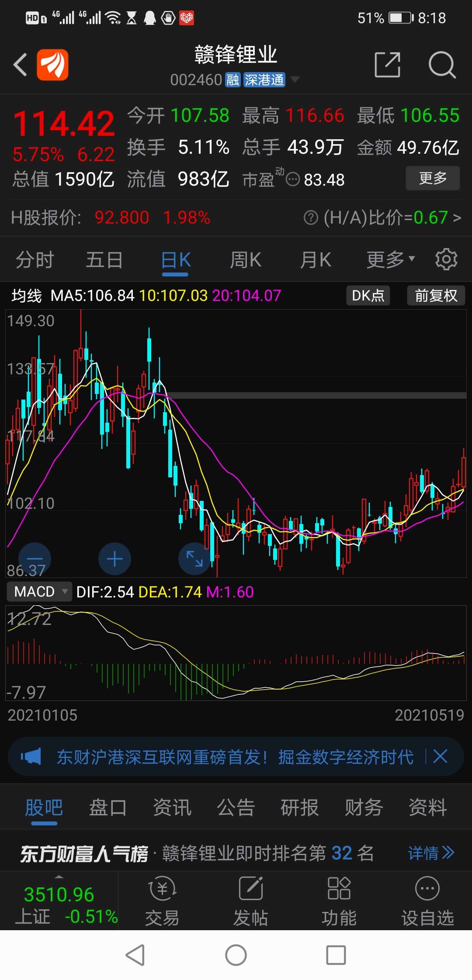This screenshot has width=472, height=980.
Task: Open the 资讯 tab
Action: coord(172,807)
